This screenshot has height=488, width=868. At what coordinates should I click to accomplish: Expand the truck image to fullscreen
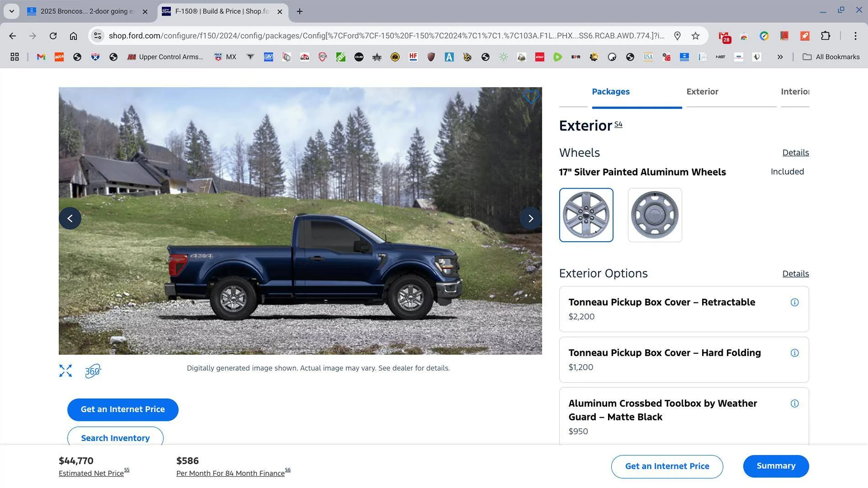click(65, 371)
